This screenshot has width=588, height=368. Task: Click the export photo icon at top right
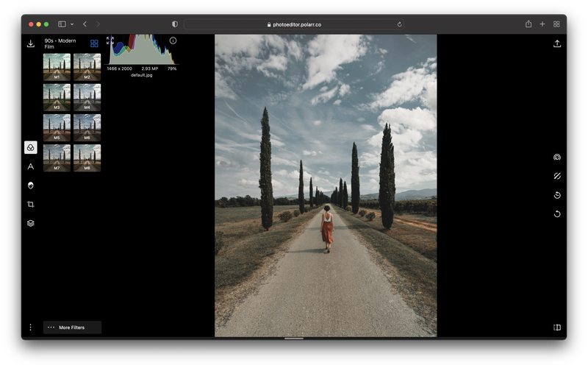pos(557,44)
